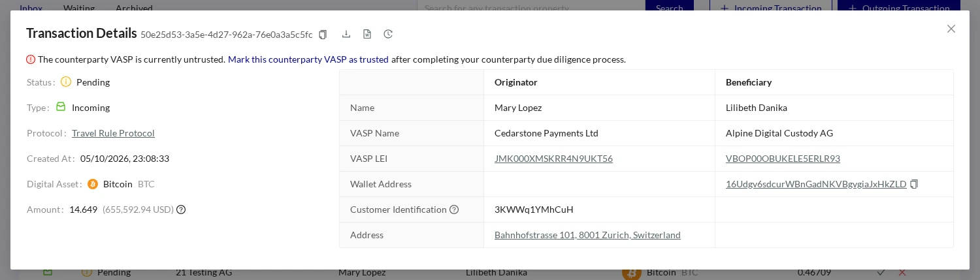Copy the transaction ID to clipboard
Screen dimensions: 980x280
(x=323, y=34)
